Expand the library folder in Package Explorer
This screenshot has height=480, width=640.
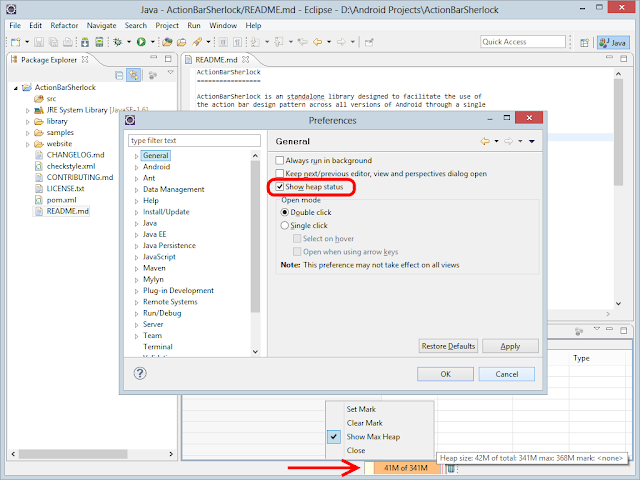coord(27,122)
